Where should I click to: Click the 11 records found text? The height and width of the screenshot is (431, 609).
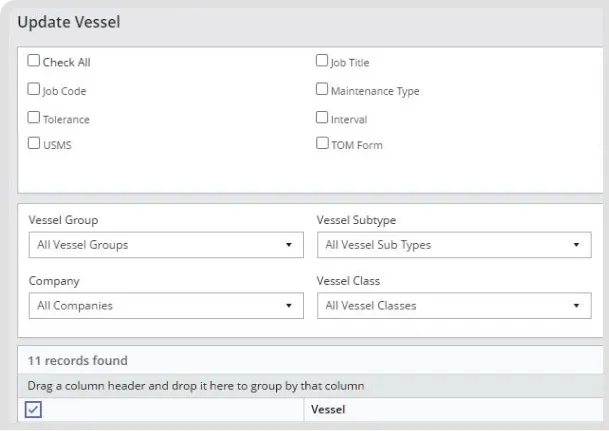[x=77, y=360]
